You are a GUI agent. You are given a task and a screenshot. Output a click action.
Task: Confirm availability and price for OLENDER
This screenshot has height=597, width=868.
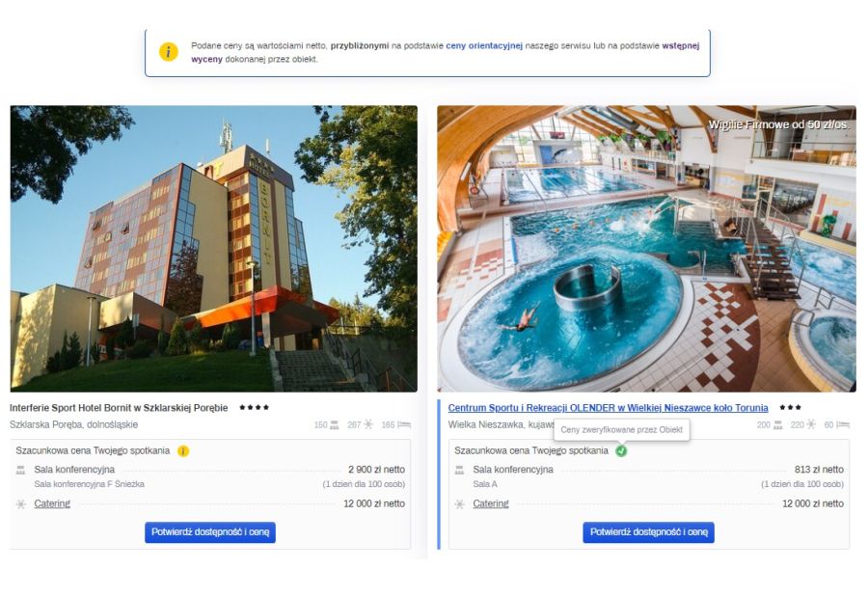coord(648,532)
